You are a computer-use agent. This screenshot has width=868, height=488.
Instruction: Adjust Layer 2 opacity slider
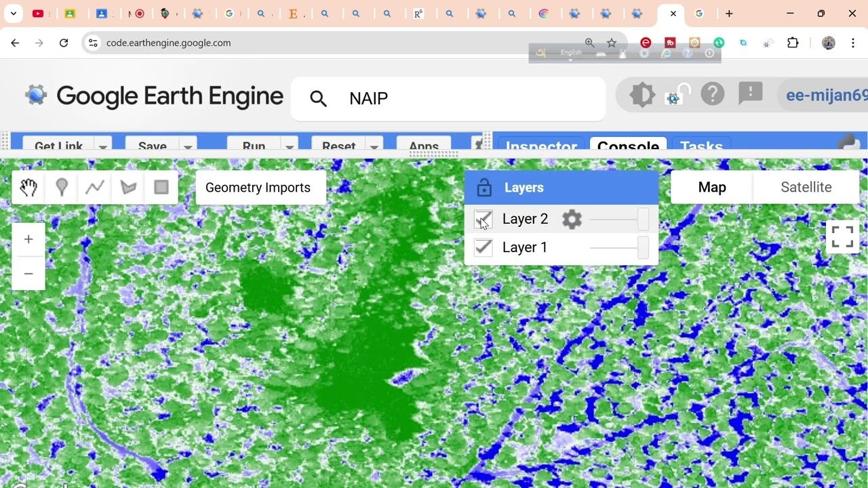pyautogui.click(x=619, y=219)
